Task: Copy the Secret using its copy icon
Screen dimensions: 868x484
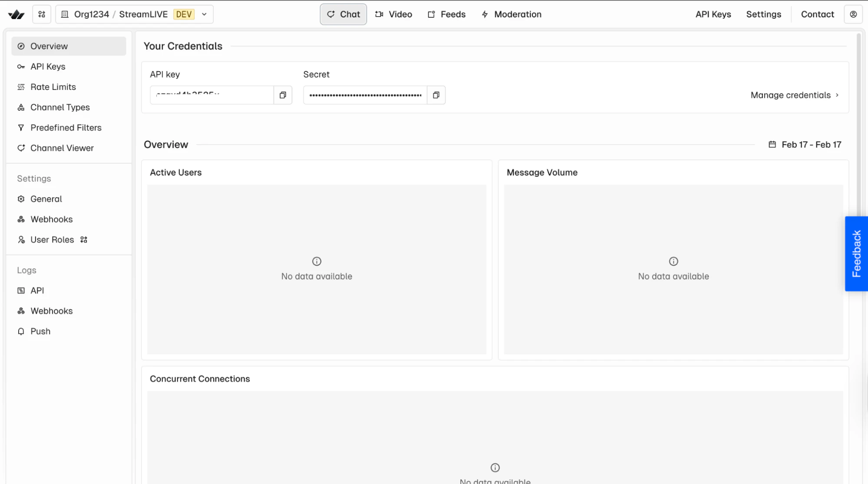Action: pyautogui.click(x=436, y=95)
